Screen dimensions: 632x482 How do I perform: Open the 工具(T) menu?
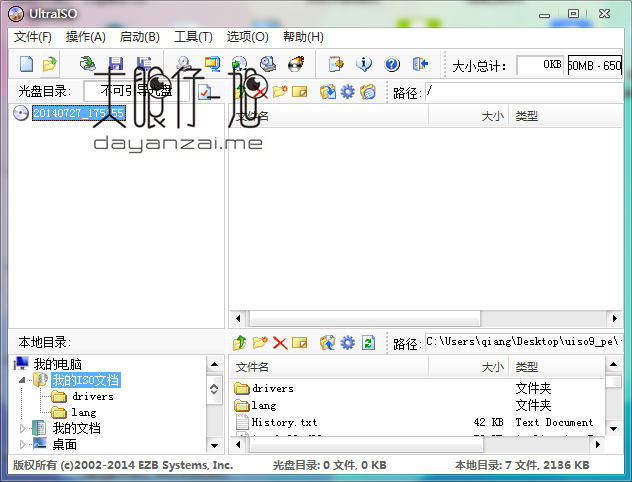(x=193, y=37)
